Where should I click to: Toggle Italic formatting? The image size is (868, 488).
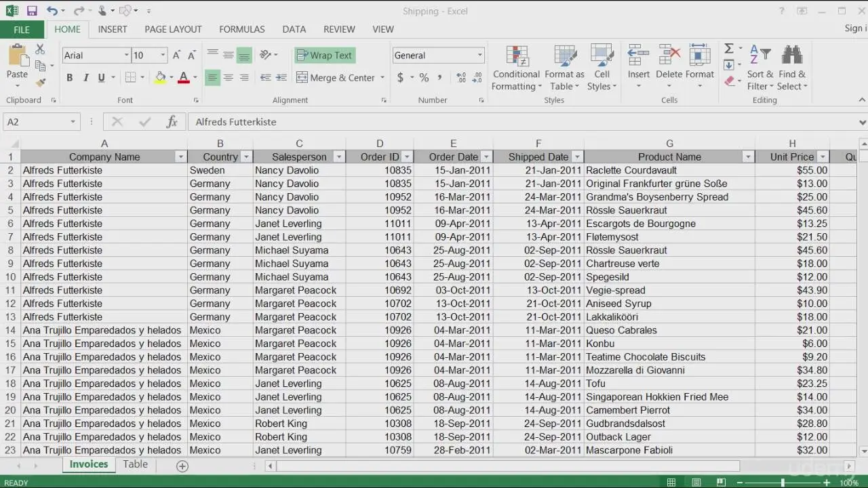tap(85, 78)
